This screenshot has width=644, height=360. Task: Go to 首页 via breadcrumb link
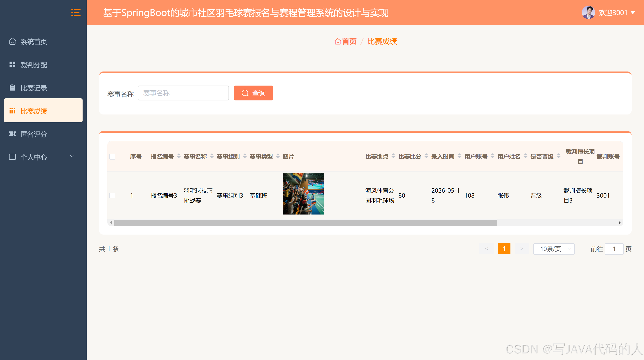point(349,41)
